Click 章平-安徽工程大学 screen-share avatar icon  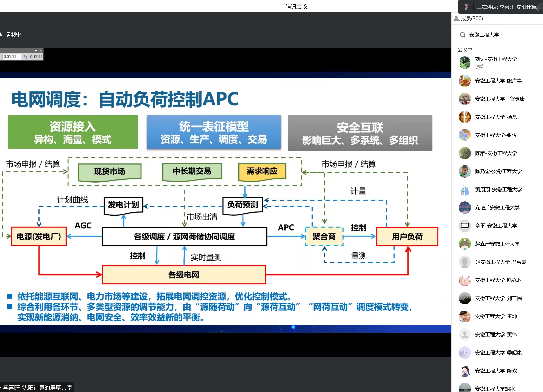click(465, 226)
